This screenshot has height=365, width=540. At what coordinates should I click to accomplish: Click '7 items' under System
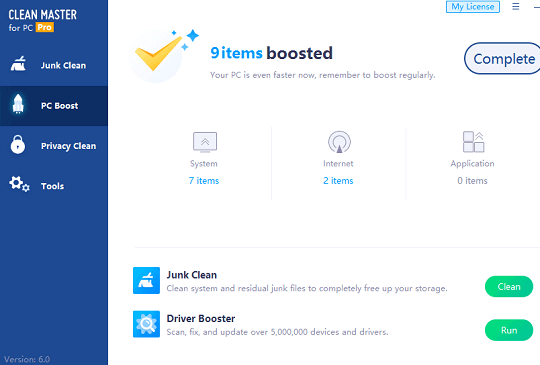pos(204,181)
